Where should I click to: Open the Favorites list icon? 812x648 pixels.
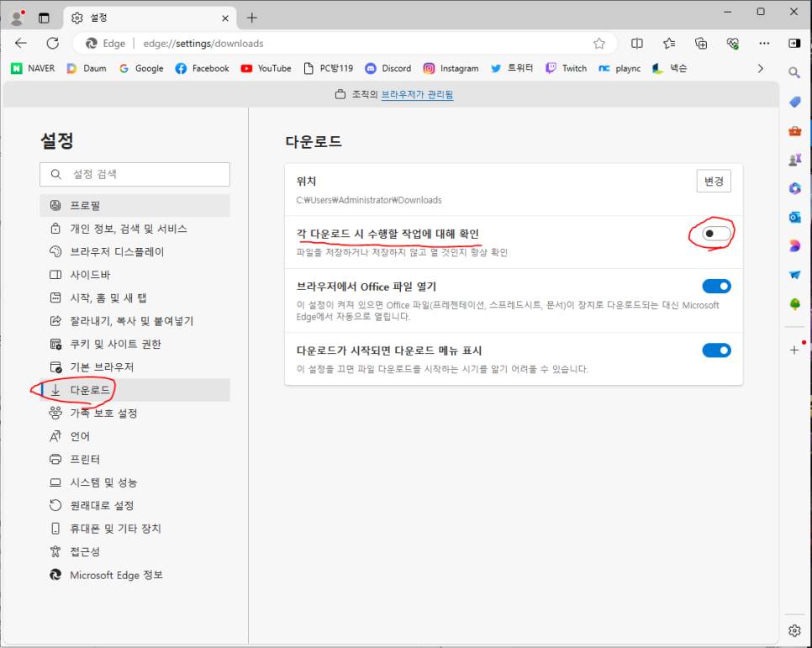point(669,43)
